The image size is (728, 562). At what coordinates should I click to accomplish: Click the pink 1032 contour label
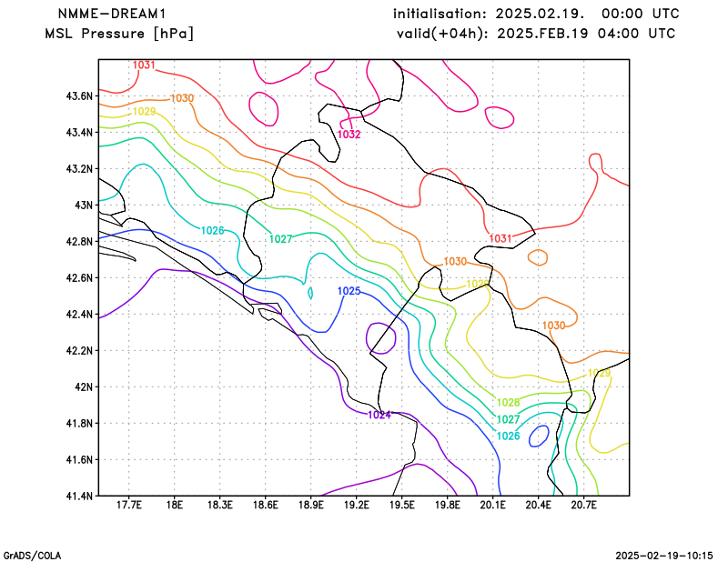click(x=349, y=134)
